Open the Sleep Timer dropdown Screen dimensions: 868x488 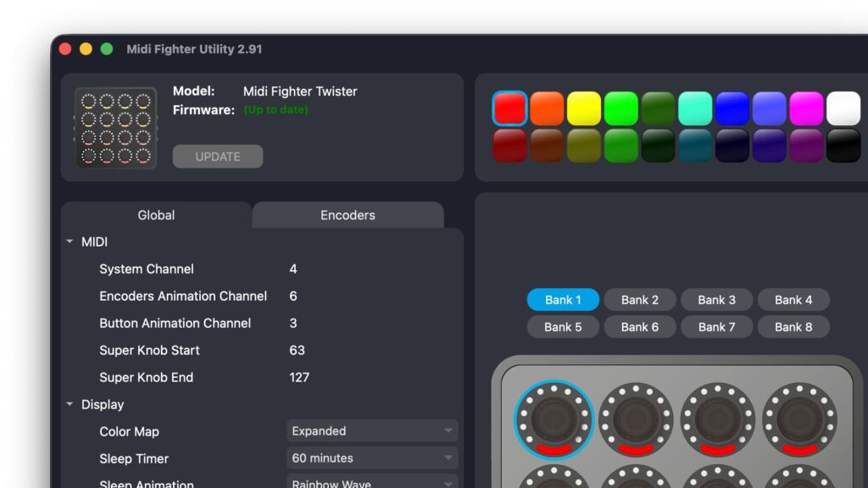coord(373,458)
